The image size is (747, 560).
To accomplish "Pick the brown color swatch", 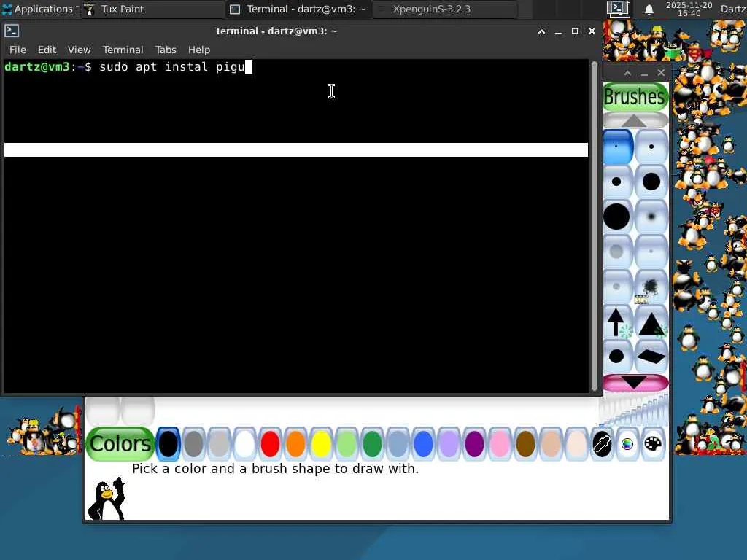I will click(x=525, y=444).
